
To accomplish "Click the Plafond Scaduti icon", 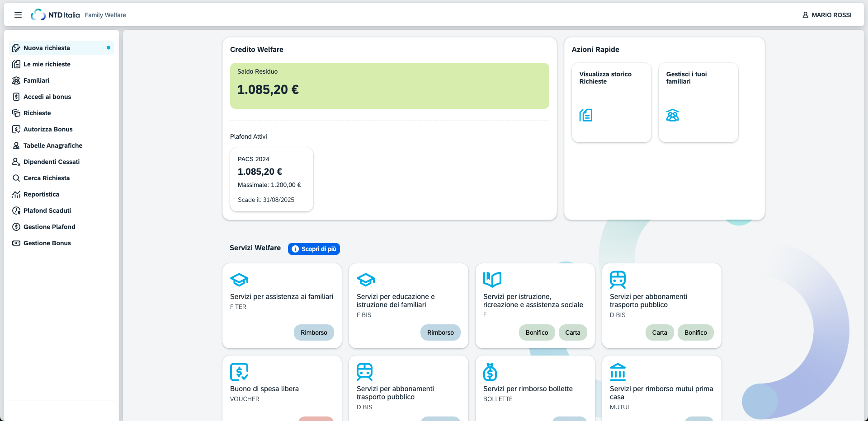I will [x=16, y=210].
